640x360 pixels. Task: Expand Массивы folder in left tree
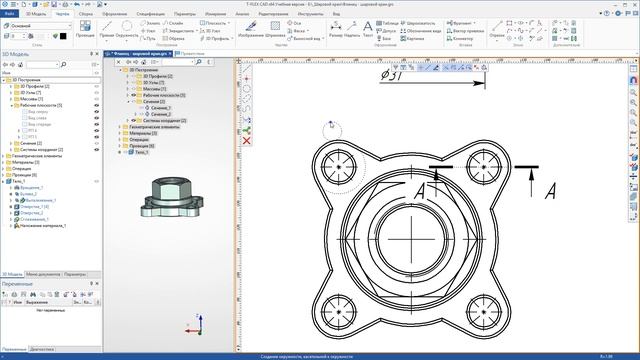pyautogui.click(x=11, y=99)
